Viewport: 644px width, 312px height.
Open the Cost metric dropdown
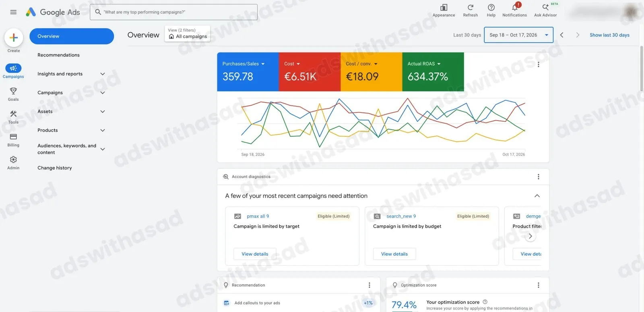pos(292,64)
